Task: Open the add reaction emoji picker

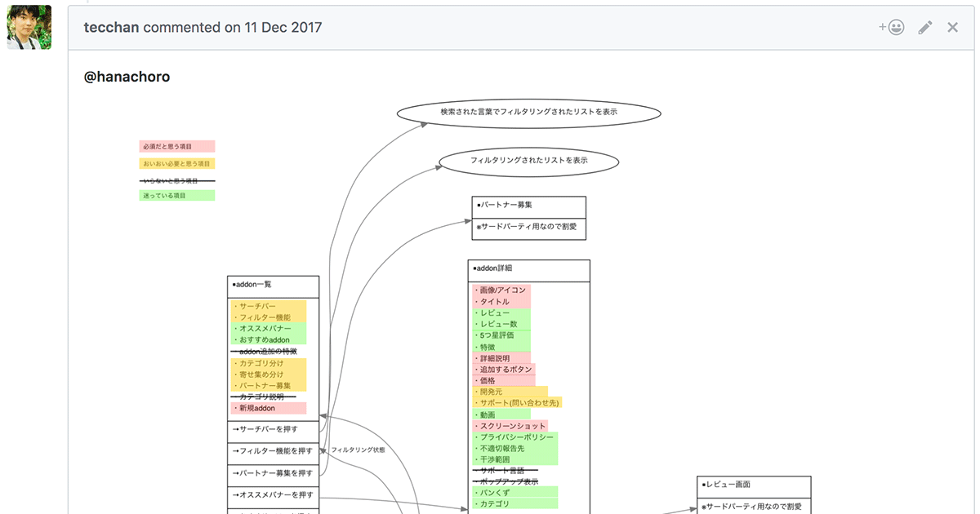Action: coord(891,28)
